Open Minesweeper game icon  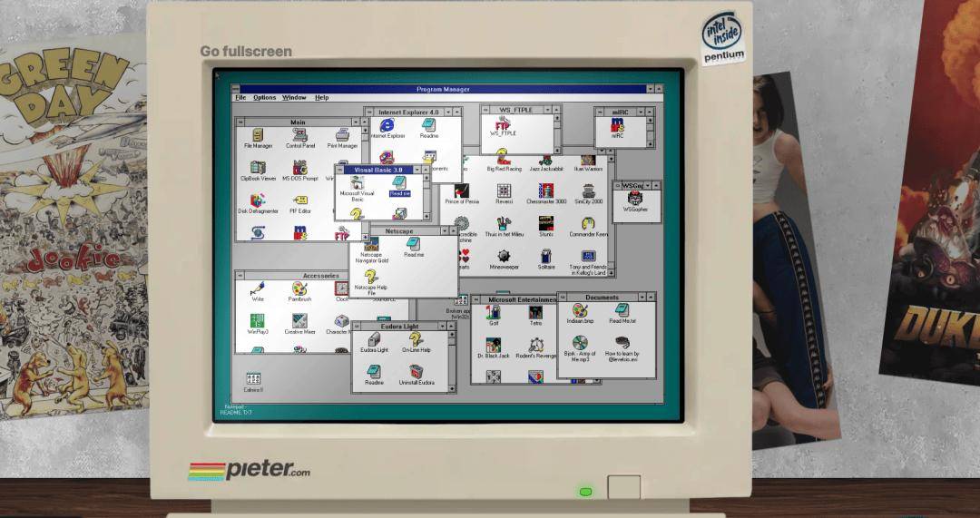[504, 260]
